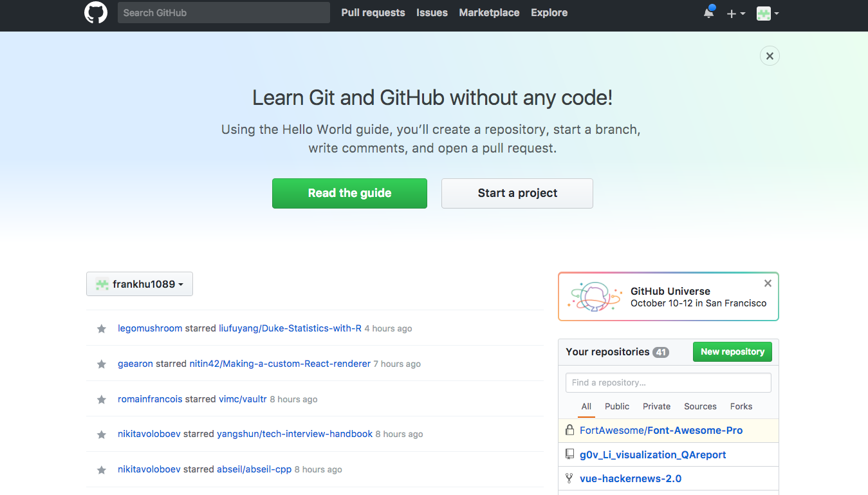Focus the Find a repository field

click(668, 382)
